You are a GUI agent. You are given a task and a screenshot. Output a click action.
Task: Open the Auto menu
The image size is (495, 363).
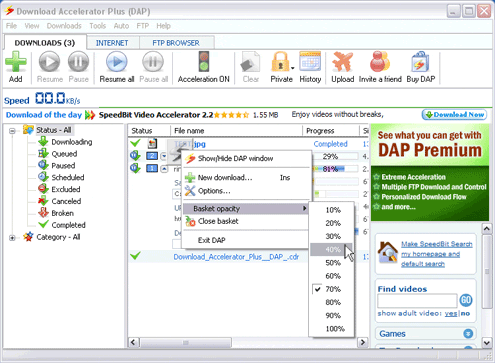click(x=121, y=26)
